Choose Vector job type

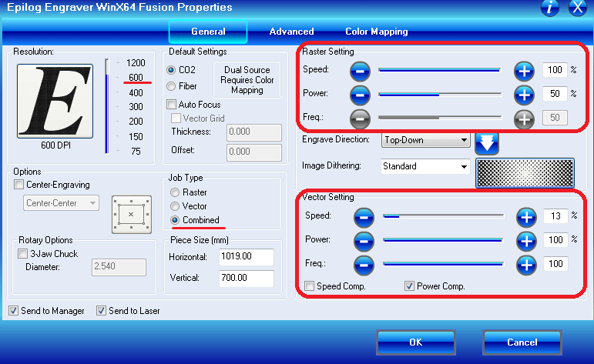pyautogui.click(x=175, y=206)
